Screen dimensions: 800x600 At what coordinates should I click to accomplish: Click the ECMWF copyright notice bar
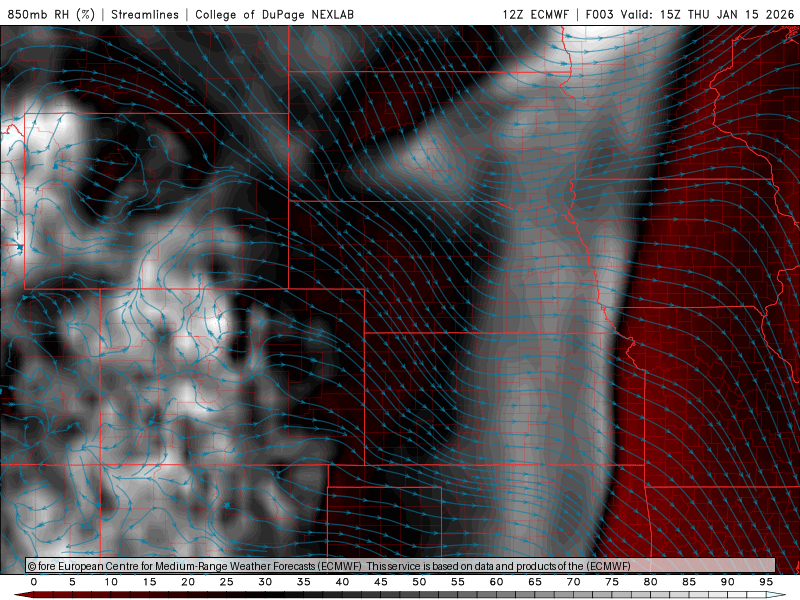pos(401,566)
